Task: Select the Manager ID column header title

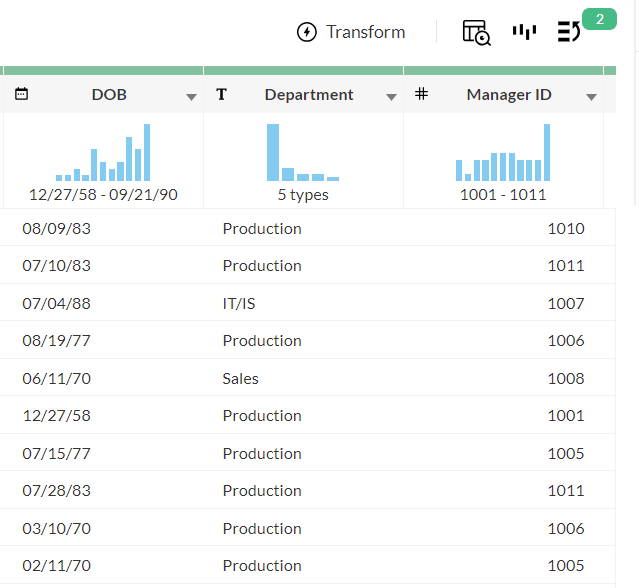Action: [508, 94]
